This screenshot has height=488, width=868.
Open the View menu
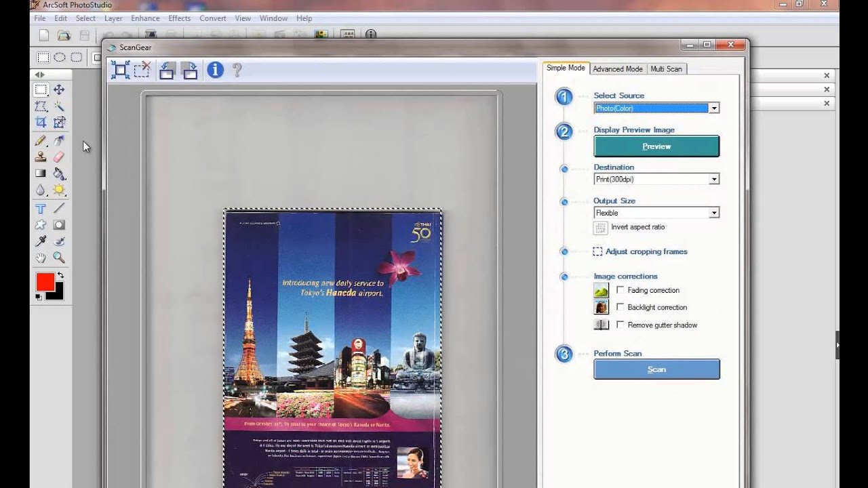pyautogui.click(x=243, y=18)
